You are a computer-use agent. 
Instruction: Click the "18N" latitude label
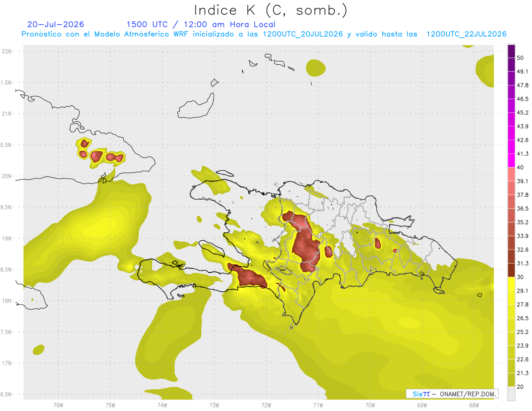click(7, 301)
